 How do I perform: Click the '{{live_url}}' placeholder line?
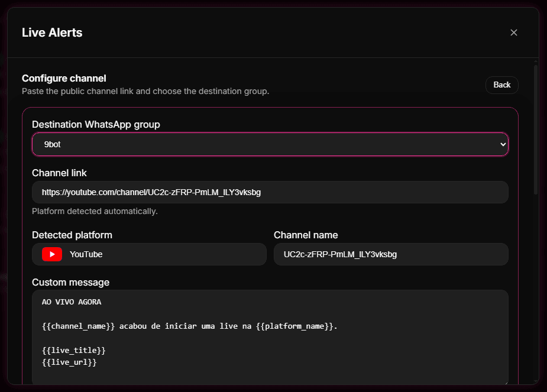(69, 362)
